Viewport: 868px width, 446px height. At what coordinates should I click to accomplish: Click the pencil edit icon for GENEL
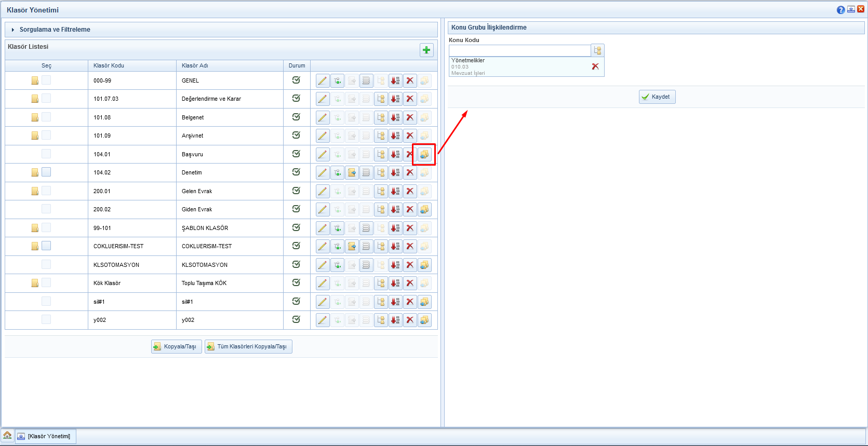click(x=323, y=80)
